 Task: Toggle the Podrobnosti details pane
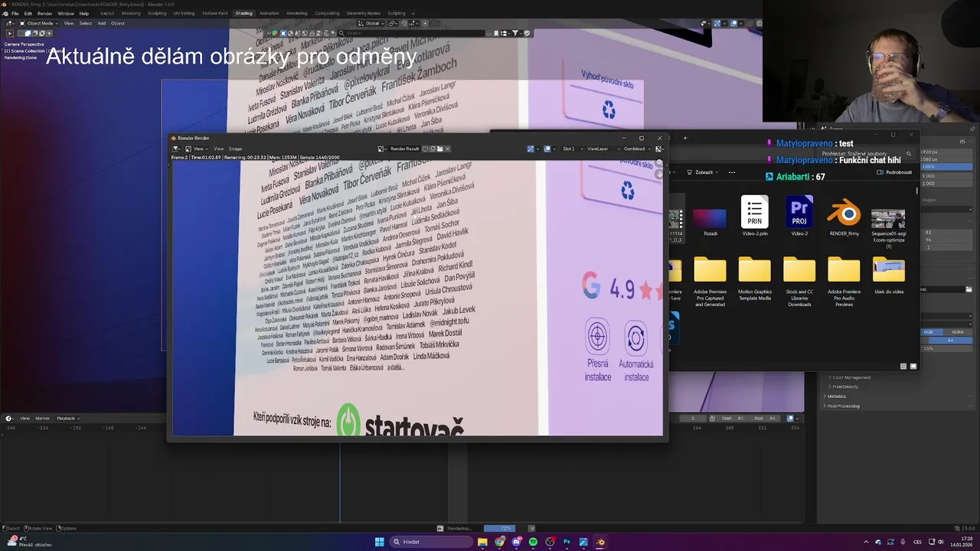[895, 172]
